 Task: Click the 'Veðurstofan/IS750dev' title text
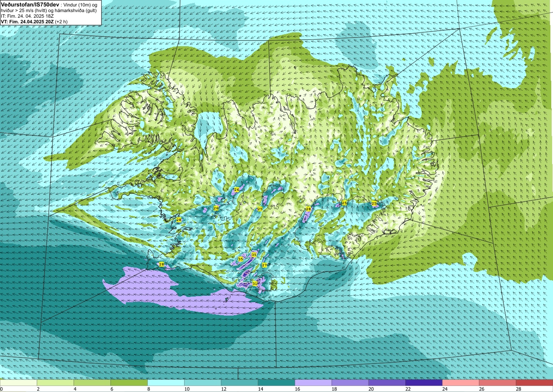click(30, 4)
